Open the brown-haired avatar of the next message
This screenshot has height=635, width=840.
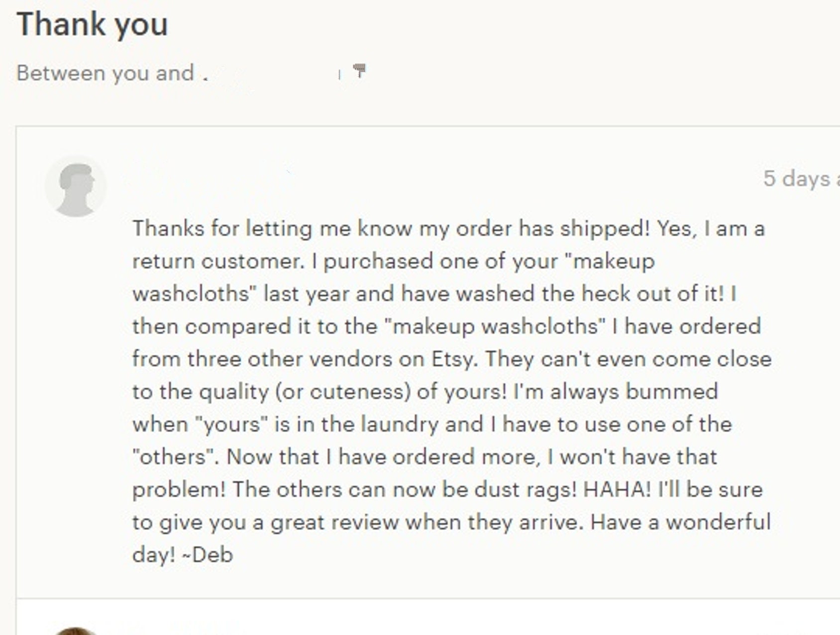tap(76, 631)
